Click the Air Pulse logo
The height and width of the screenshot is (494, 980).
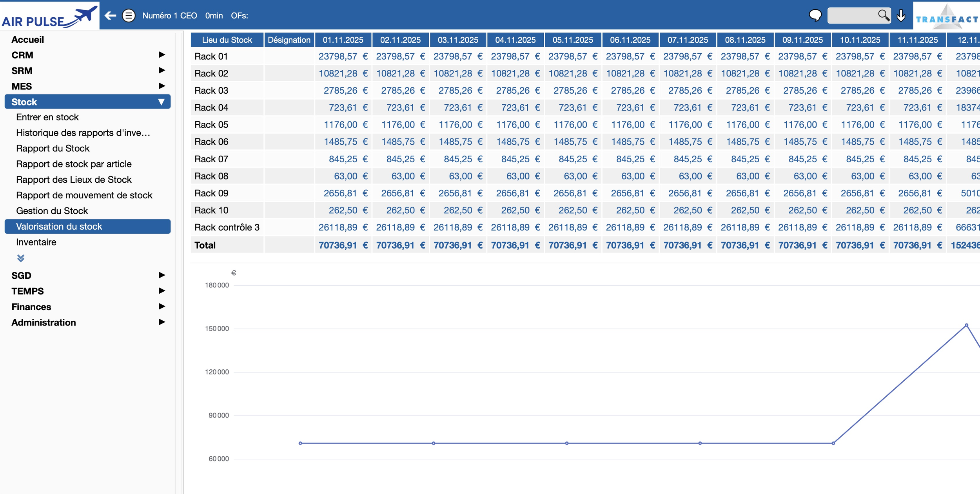49,16
